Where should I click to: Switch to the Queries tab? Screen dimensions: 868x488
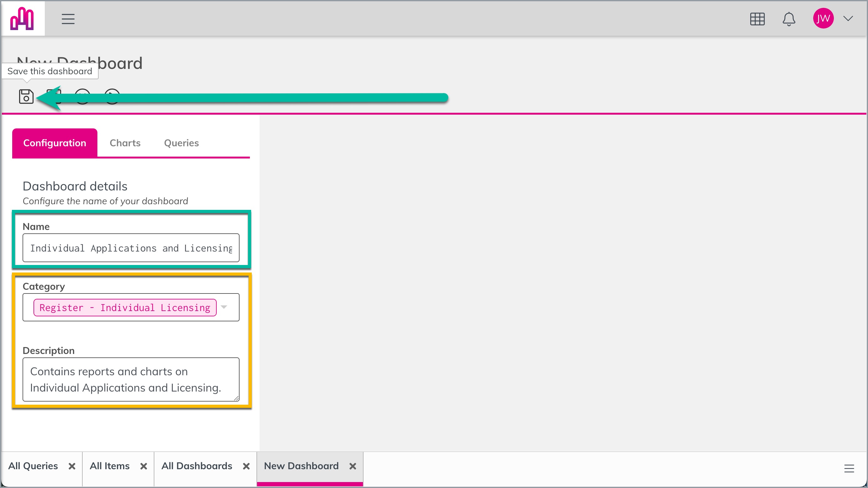pyautogui.click(x=181, y=143)
